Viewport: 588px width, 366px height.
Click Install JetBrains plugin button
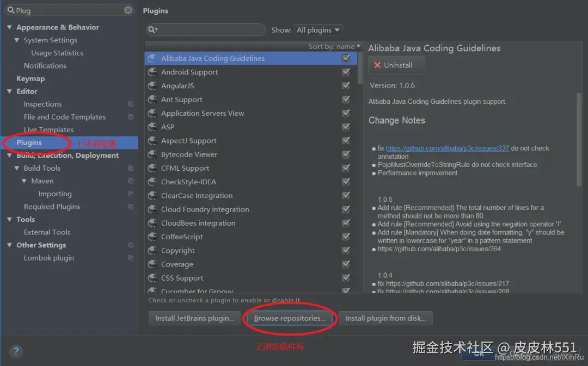[x=194, y=318]
